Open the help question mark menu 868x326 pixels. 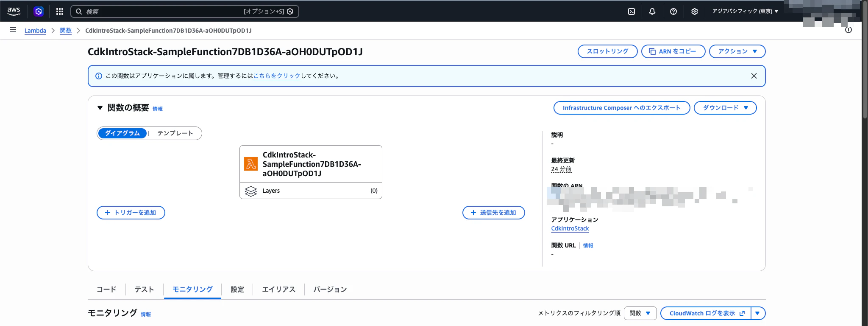pyautogui.click(x=673, y=11)
